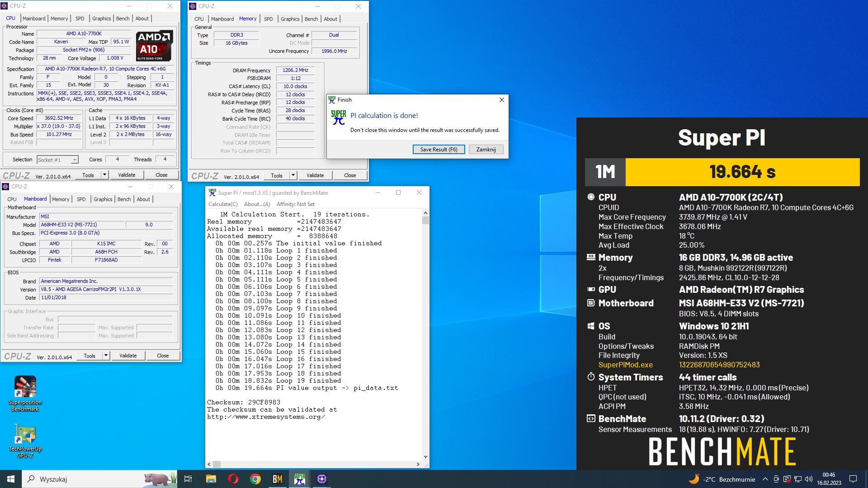
Task: Switch to CPU-Z via the taskbar icon
Action: [x=322, y=479]
